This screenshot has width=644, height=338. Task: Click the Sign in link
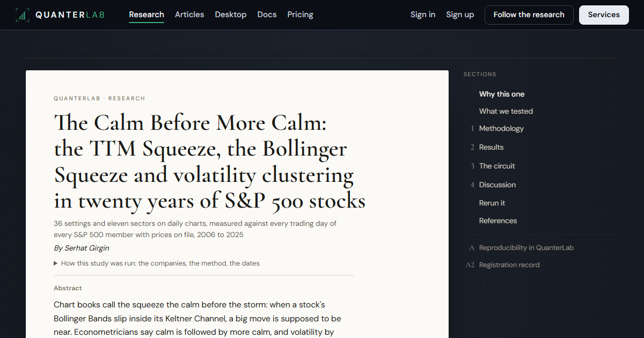point(423,14)
